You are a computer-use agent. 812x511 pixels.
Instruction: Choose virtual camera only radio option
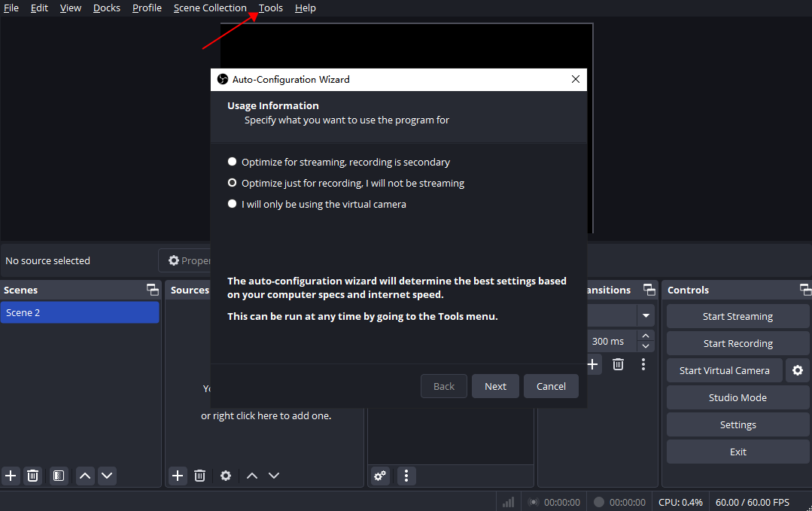(233, 204)
